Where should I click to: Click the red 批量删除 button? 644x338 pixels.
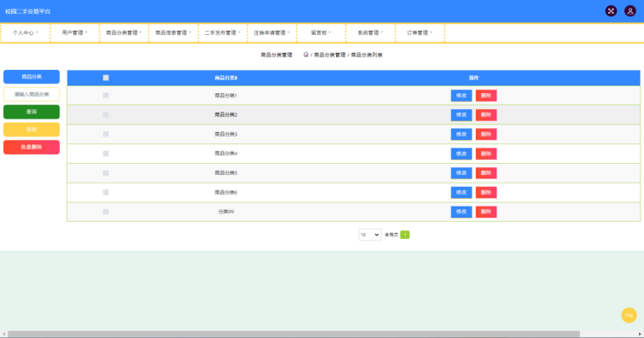pyautogui.click(x=32, y=147)
